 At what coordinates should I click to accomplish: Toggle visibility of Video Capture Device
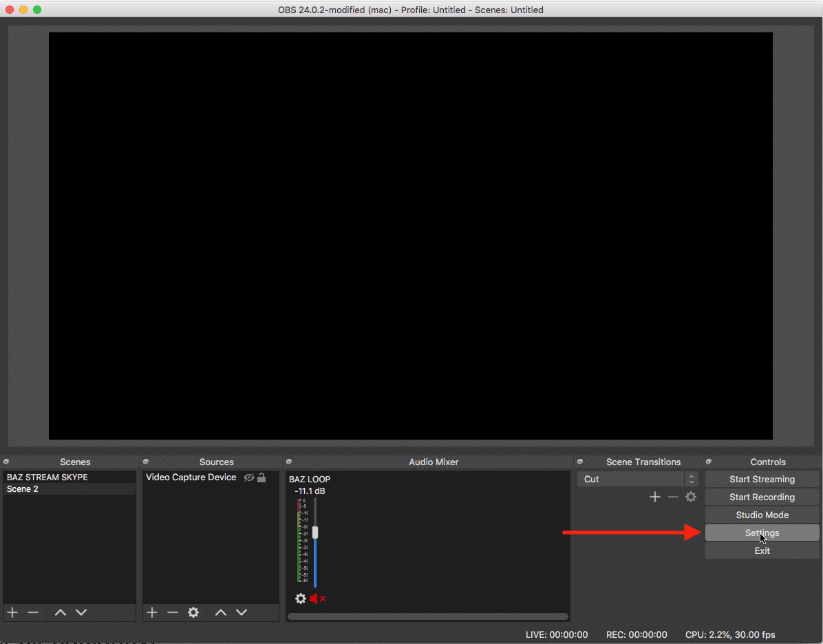[x=249, y=477]
